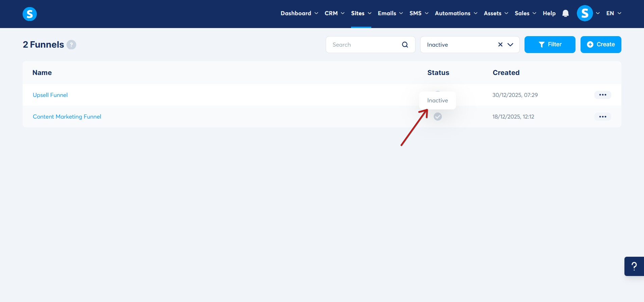Open the Emails menu
Screen dimensions: 644x302
click(x=390, y=13)
